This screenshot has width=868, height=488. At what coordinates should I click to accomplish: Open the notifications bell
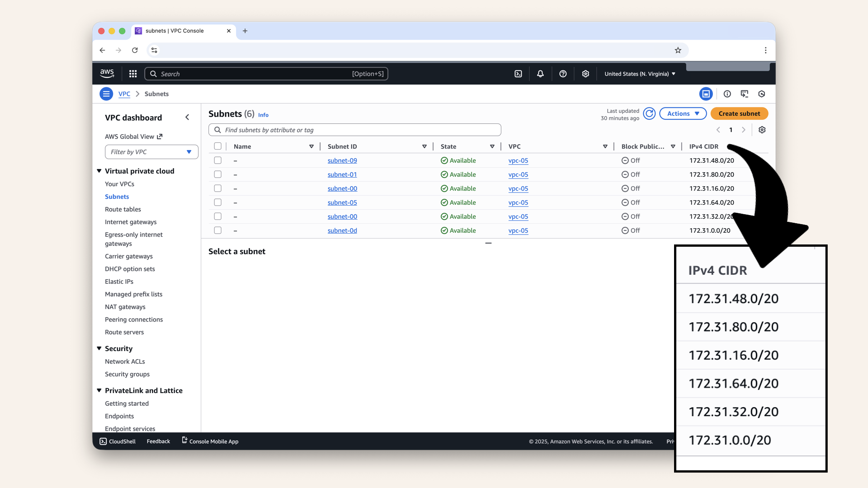coord(540,74)
